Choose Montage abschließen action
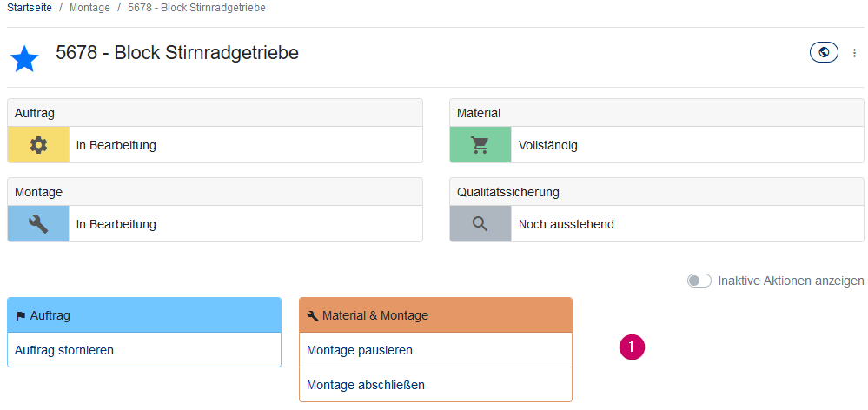 tap(366, 385)
